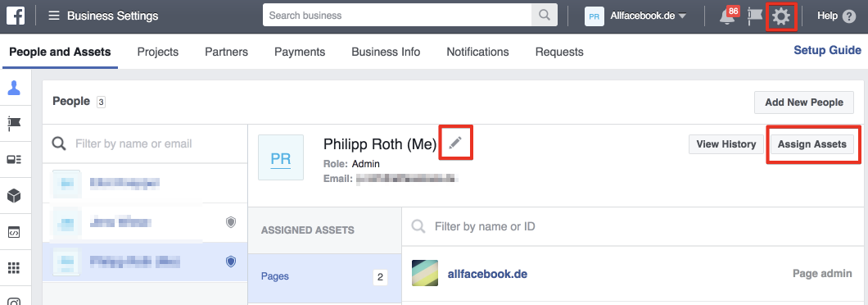
Task: Click the Facebook logo icon
Action: 16,16
